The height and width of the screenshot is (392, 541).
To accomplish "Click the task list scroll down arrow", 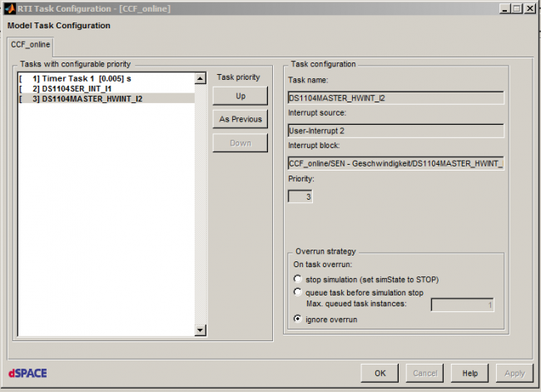I will tap(200, 330).
